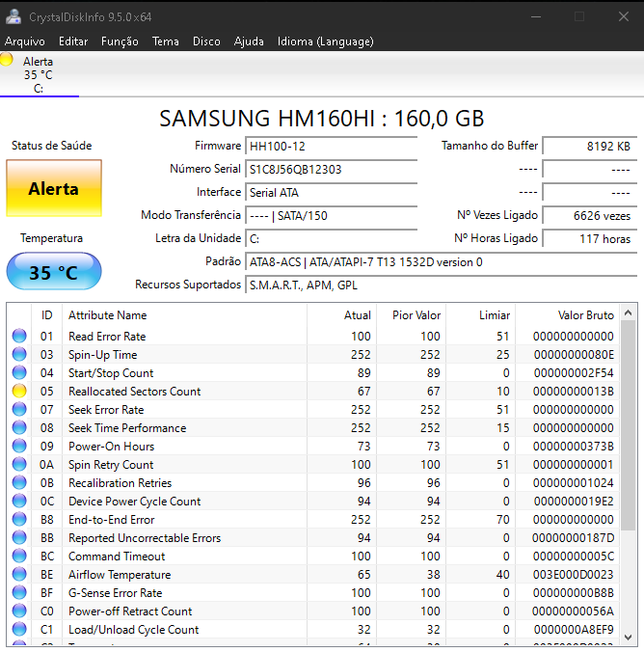The image size is (644, 652).
Task: Click raw value 00000000187D
Action: click(x=573, y=538)
